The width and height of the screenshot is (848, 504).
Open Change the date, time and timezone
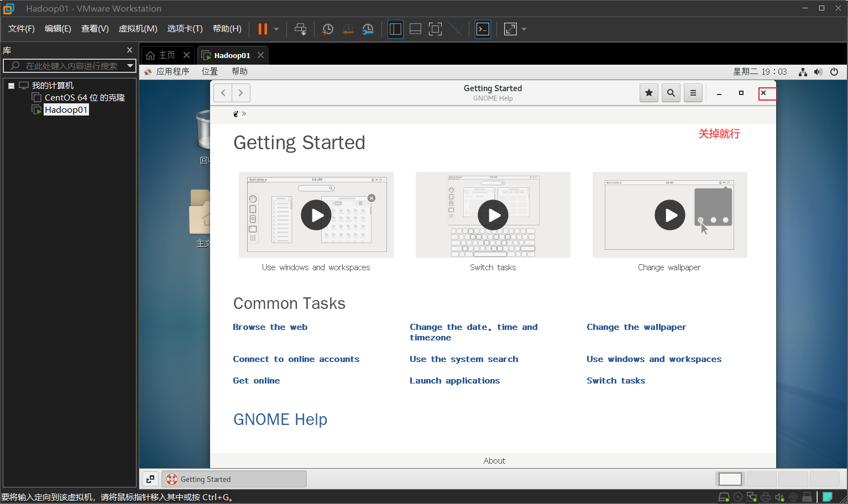pos(474,332)
